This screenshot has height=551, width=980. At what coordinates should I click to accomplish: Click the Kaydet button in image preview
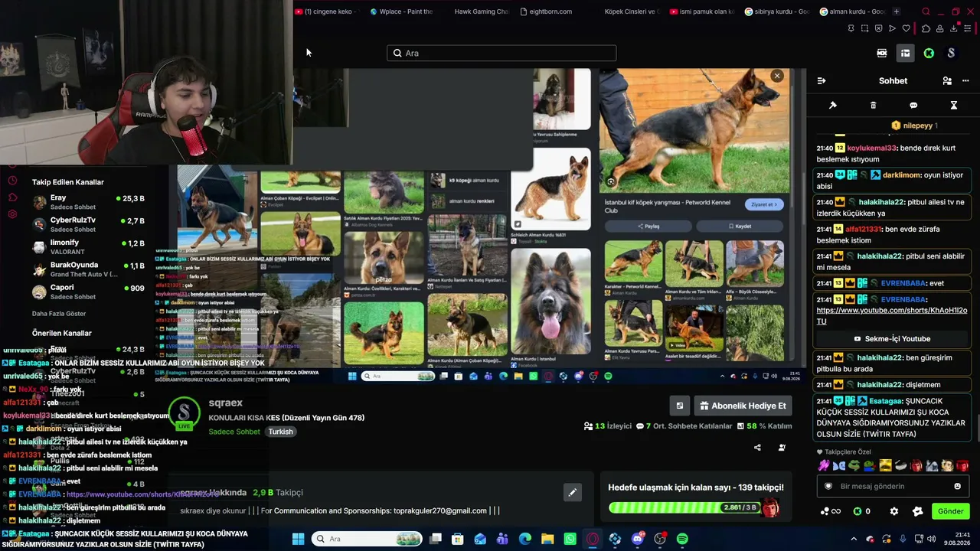[740, 227]
